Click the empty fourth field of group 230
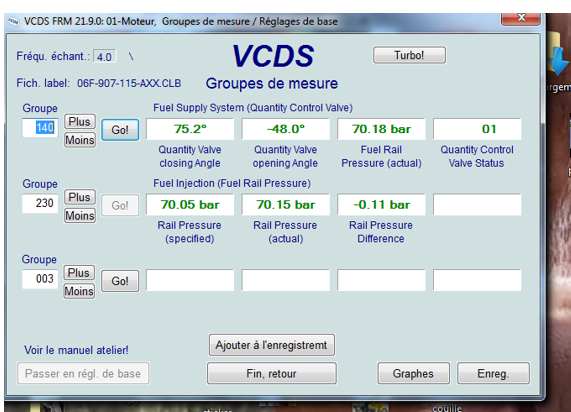The width and height of the screenshot is (571, 412). point(477,205)
